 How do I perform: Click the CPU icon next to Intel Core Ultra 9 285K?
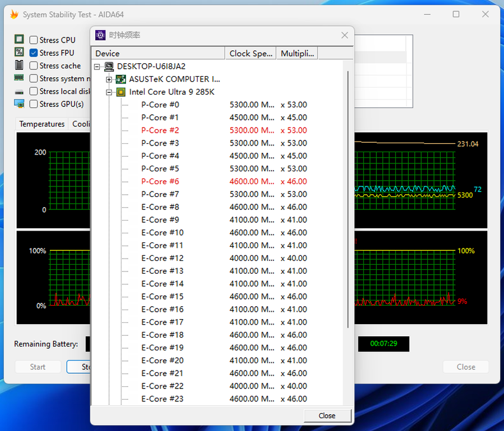click(x=121, y=92)
